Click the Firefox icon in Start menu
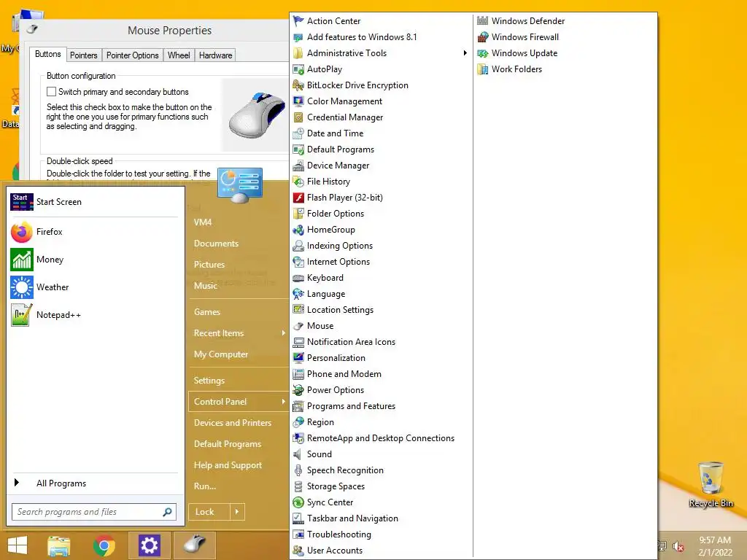Viewport: 747px width, 560px height. 22,232
